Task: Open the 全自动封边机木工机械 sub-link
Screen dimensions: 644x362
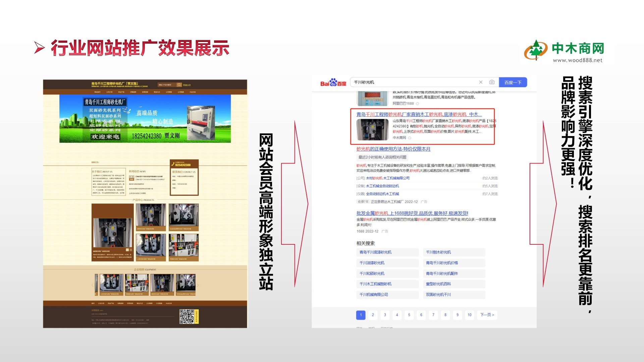Action: (382, 194)
